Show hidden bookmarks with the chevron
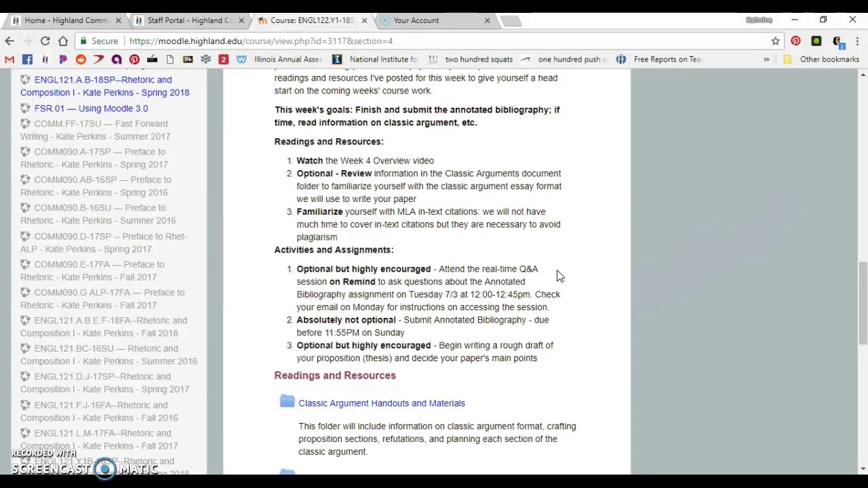Screen dimensions: 868x488 point(766,60)
